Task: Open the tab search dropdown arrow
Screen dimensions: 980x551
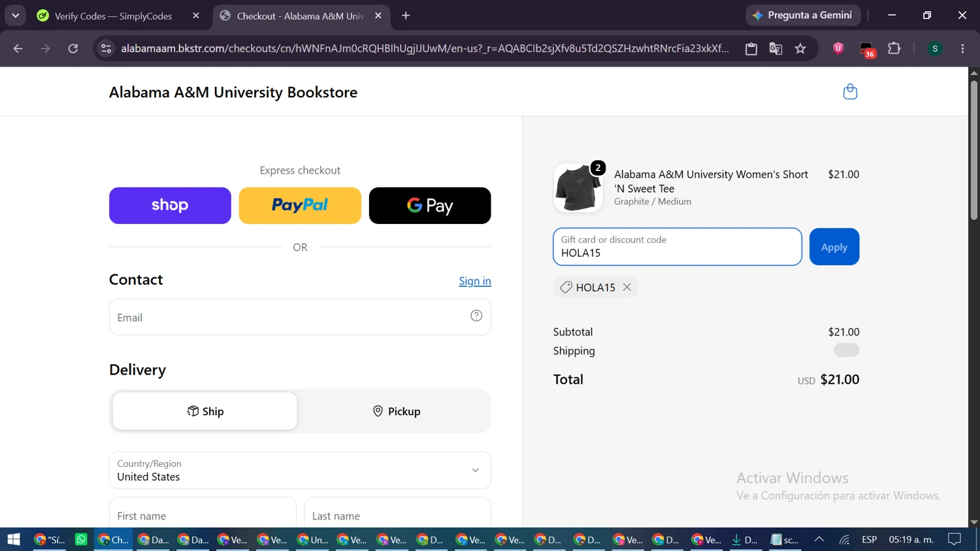Action: click(x=15, y=15)
